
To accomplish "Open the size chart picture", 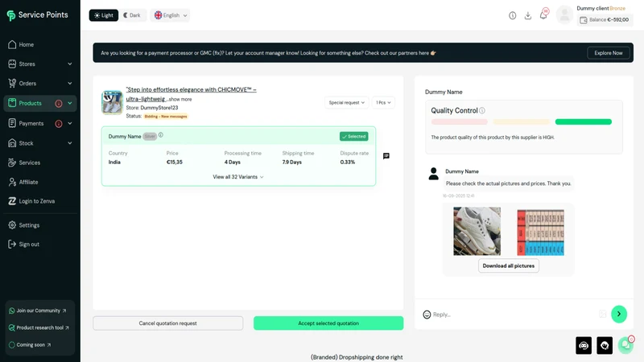I will [540, 232].
